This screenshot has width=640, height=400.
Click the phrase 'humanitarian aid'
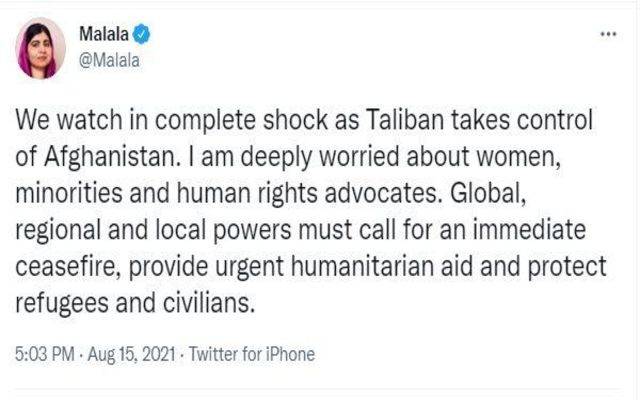coord(382,266)
